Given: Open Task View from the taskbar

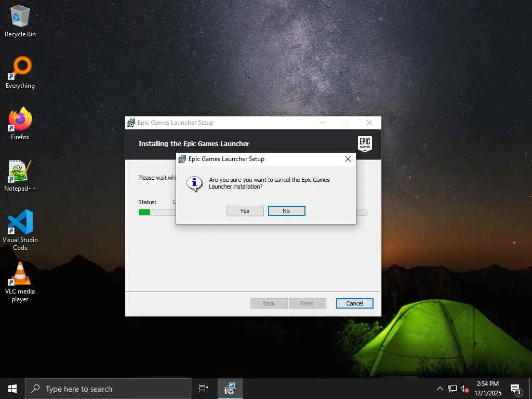Looking at the screenshot, I should tap(204, 389).
